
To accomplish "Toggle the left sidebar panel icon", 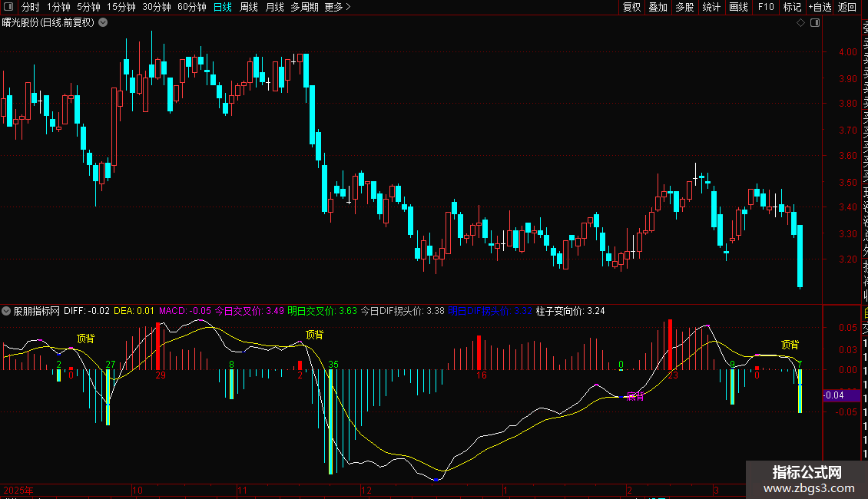I will coord(8,7).
